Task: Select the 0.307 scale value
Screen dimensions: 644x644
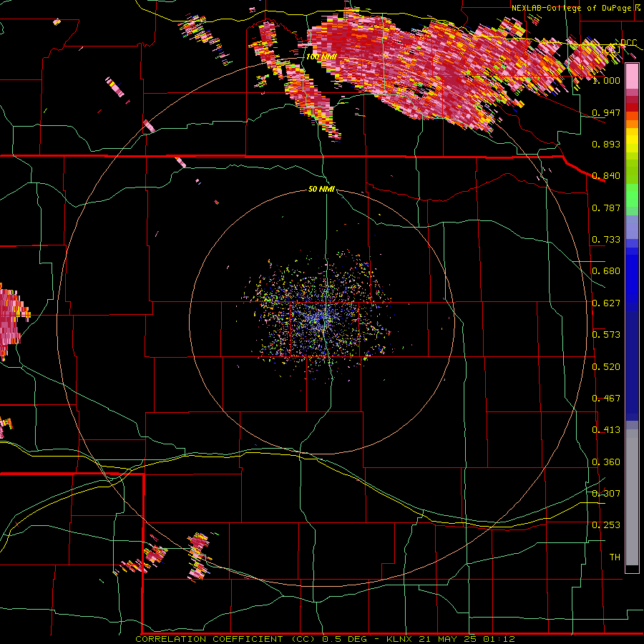Action: (x=606, y=494)
